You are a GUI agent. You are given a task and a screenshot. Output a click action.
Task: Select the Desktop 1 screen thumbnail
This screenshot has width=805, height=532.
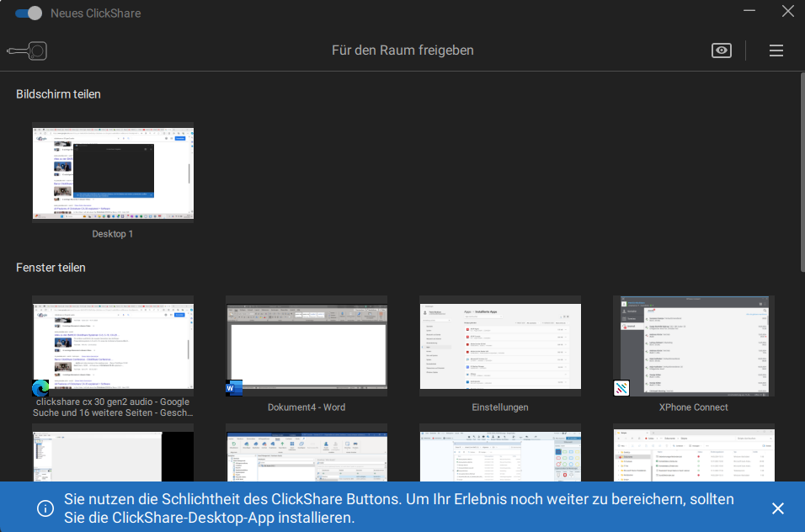[x=113, y=173]
